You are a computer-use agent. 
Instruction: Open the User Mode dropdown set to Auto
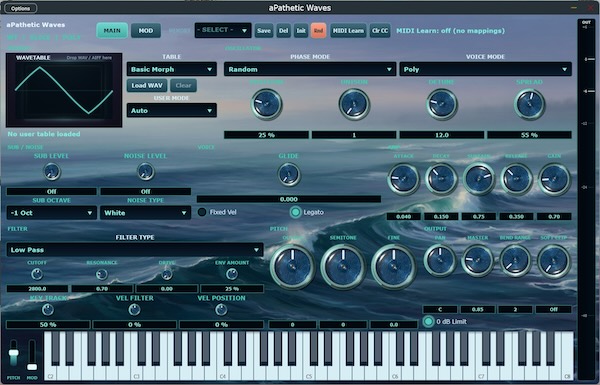coord(171,111)
